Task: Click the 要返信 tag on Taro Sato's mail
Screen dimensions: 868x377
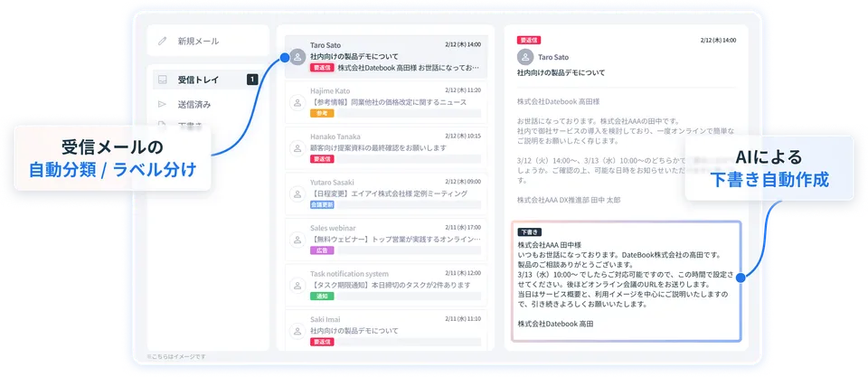Action: pyautogui.click(x=322, y=68)
